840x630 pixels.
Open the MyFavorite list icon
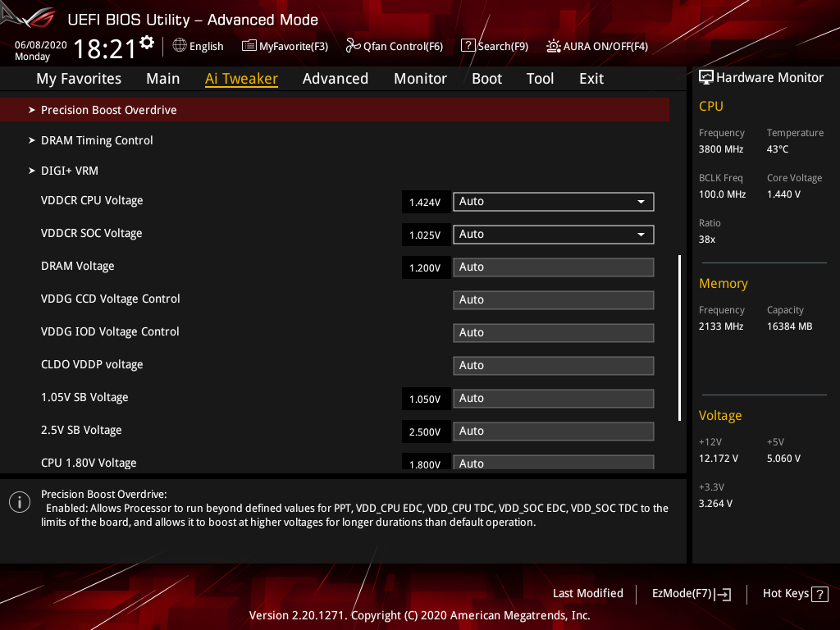pyautogui.click(x=249, y=46)
